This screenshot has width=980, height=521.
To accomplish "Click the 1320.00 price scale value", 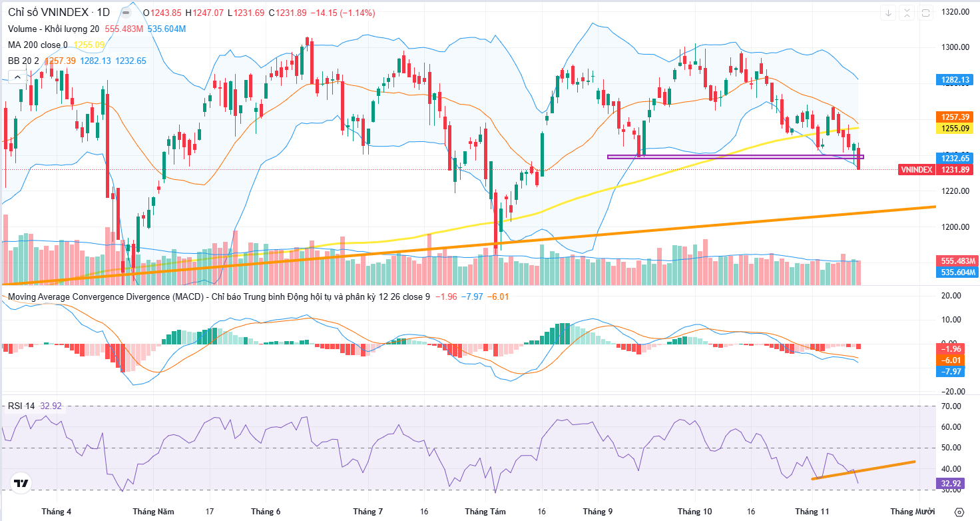I will [954, 11].
